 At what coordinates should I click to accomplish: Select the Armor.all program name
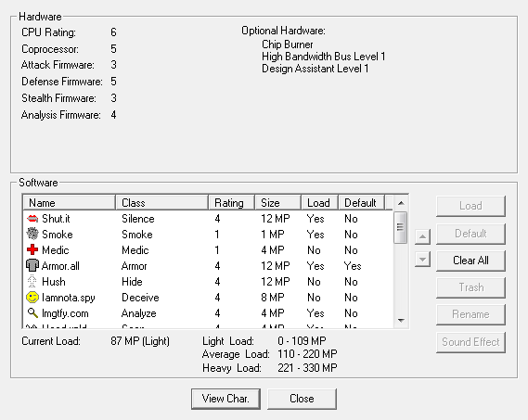pos(60,266)
